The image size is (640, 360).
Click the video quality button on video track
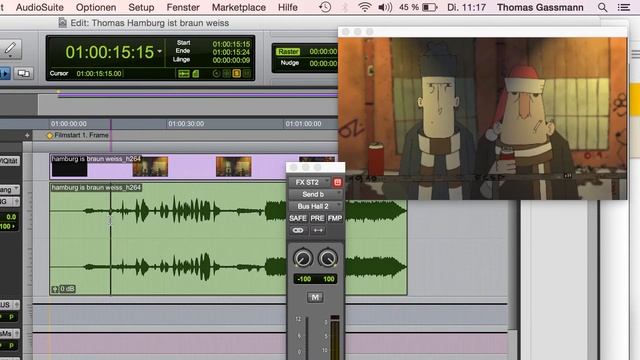pos(10,161)
